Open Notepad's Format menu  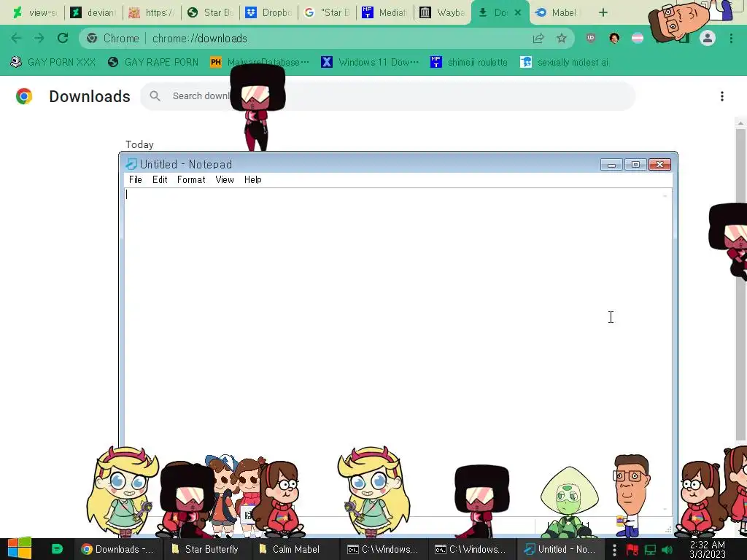point(191,179)
